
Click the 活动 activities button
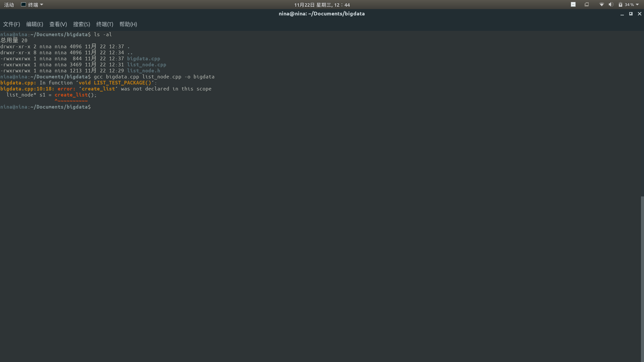click(x=9, y=5)
